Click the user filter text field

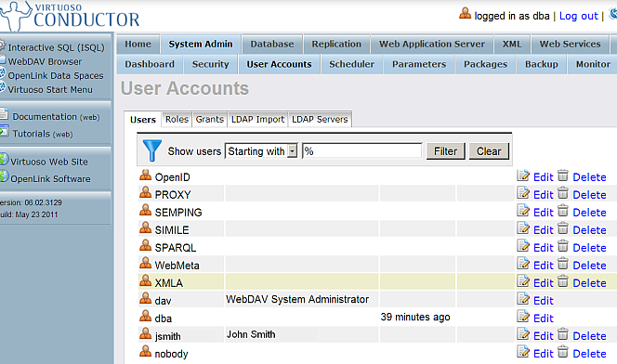pyautogui.click(x=362, y=151)
